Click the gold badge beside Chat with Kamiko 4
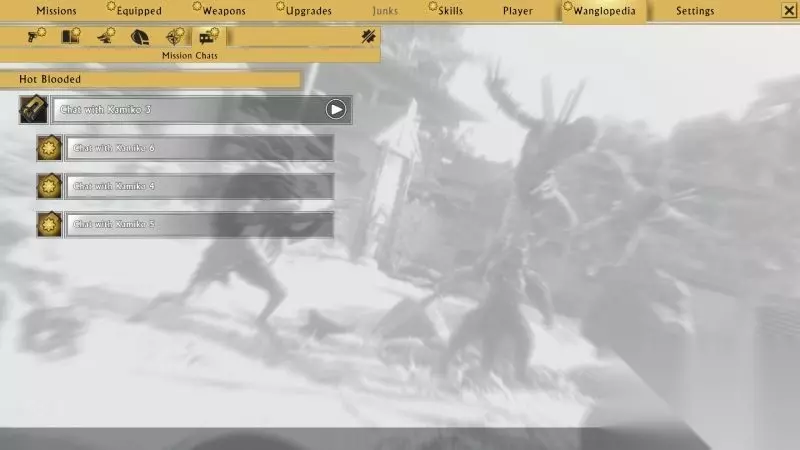Viewport: 800px width, 450px height. [49, 186]
